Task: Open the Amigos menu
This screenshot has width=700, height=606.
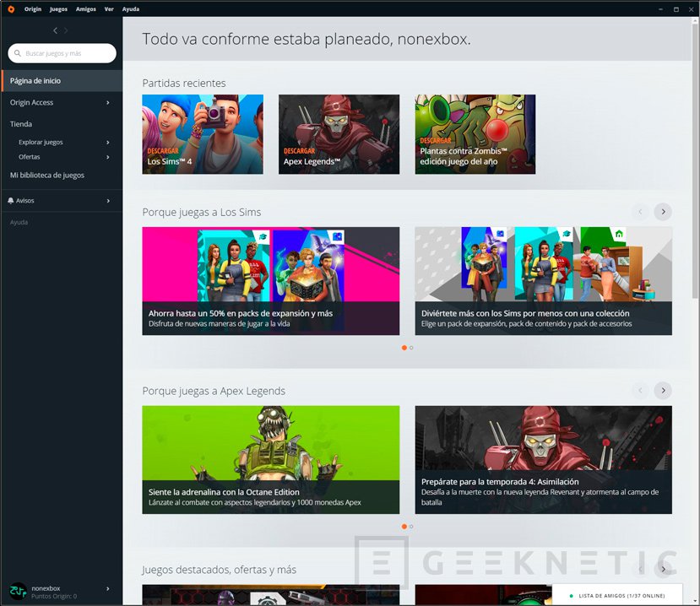Action: click(85, 8)
